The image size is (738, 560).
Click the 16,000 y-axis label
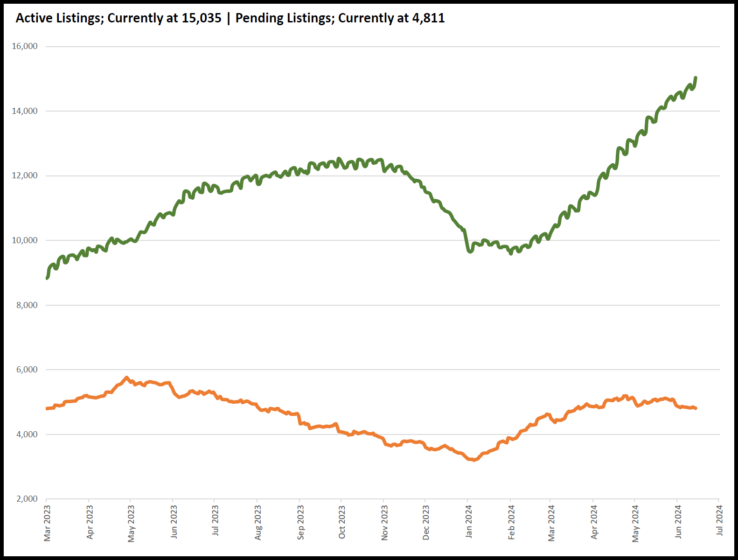[x=25, y=46]
